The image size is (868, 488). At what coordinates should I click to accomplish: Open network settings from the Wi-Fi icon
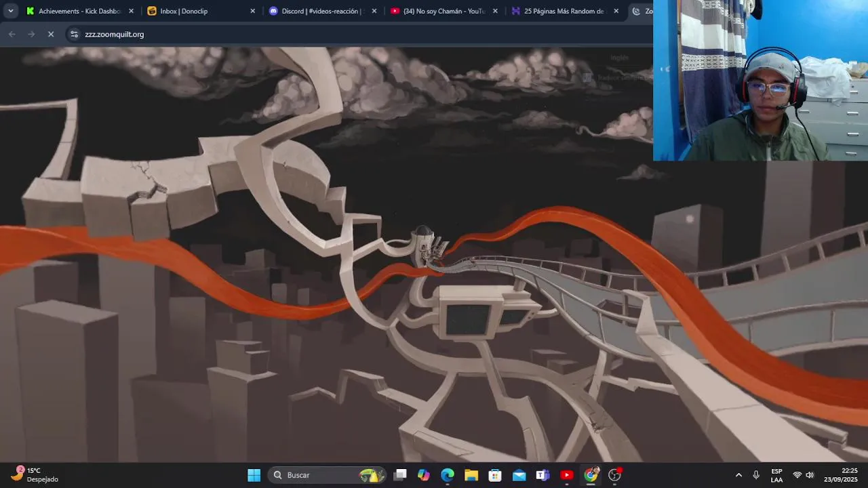[x=797, y=475]
